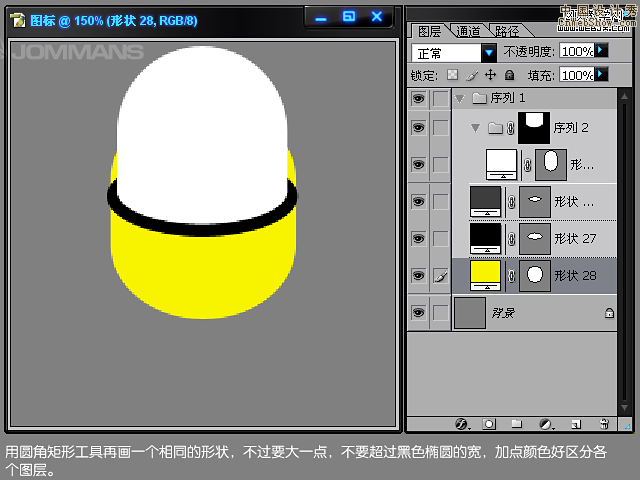This screenshot has height=480, width=640.
Task: Hide the dark gray shape layer eye
Action: click(418, 202)
